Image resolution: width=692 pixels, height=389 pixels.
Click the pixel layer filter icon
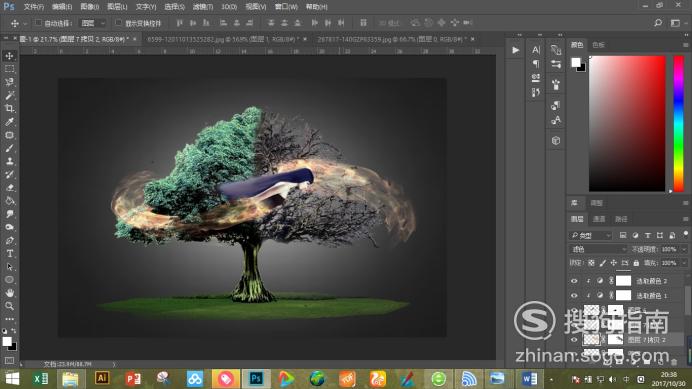tap(623, 235)
